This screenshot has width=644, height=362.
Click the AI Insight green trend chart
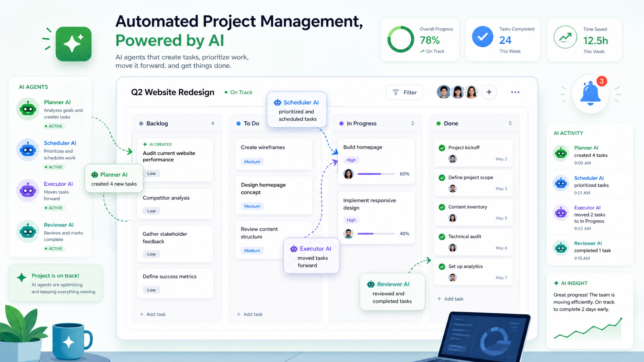(588, 328)
